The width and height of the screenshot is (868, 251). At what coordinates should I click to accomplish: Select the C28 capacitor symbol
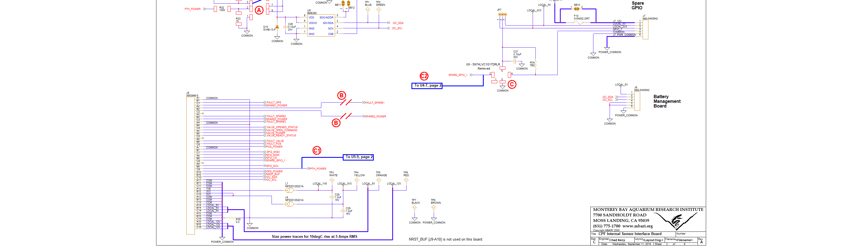click(332, 197)
